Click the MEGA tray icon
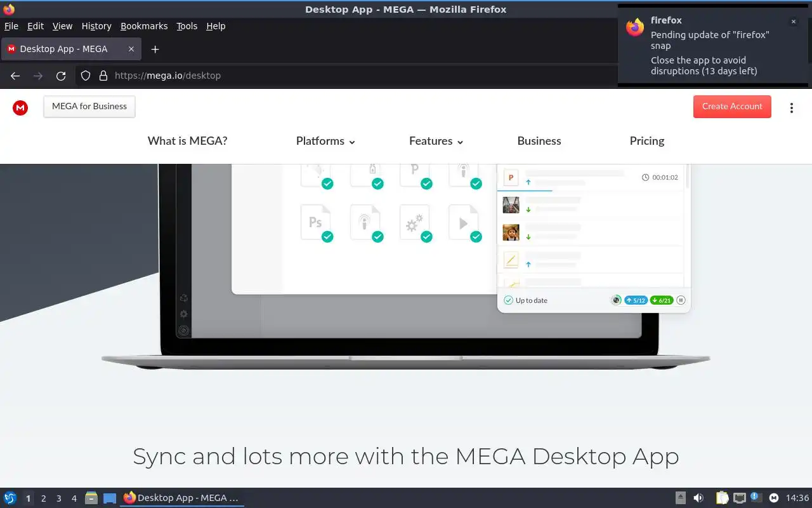The width and height of the screenshot is (812, 508). tap(774, 498)
